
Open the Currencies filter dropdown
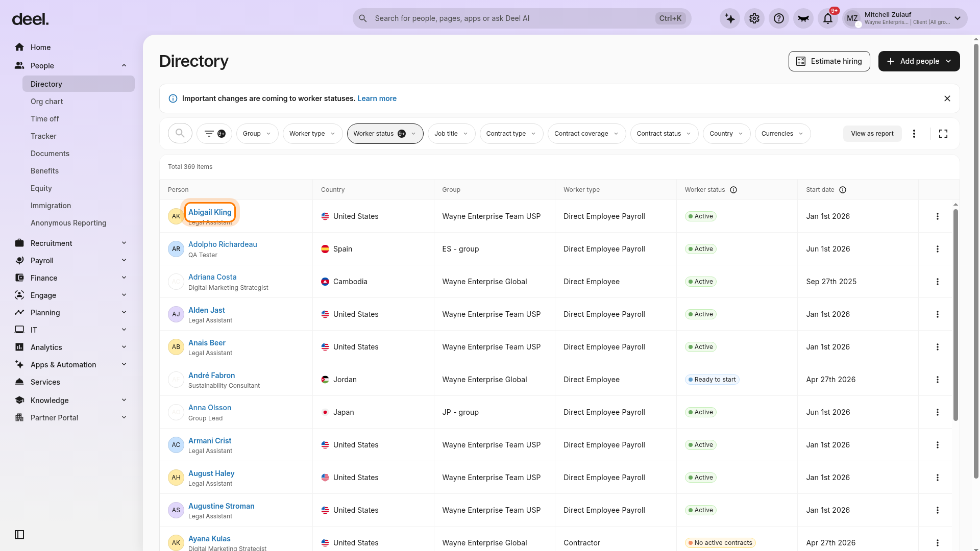(x=783, y=134)
